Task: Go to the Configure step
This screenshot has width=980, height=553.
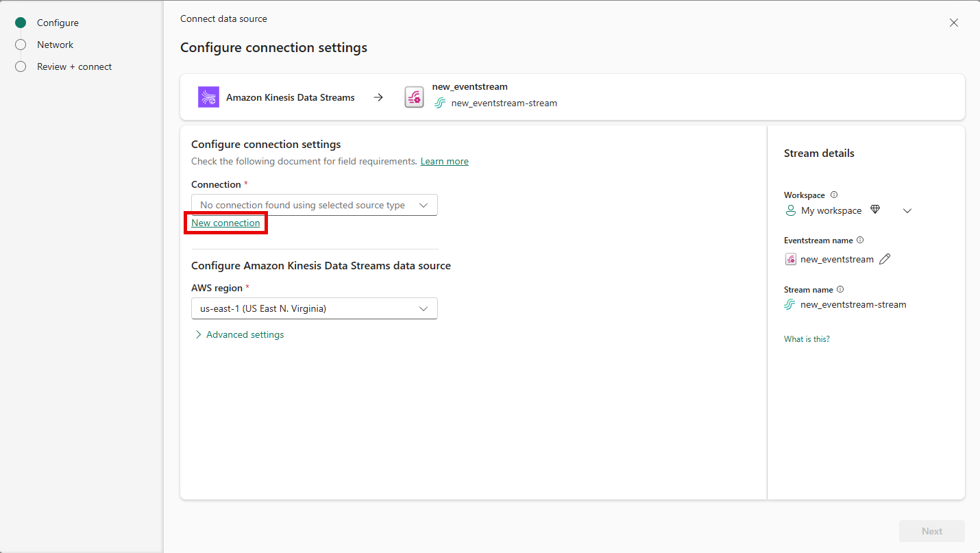Action: 58,23
